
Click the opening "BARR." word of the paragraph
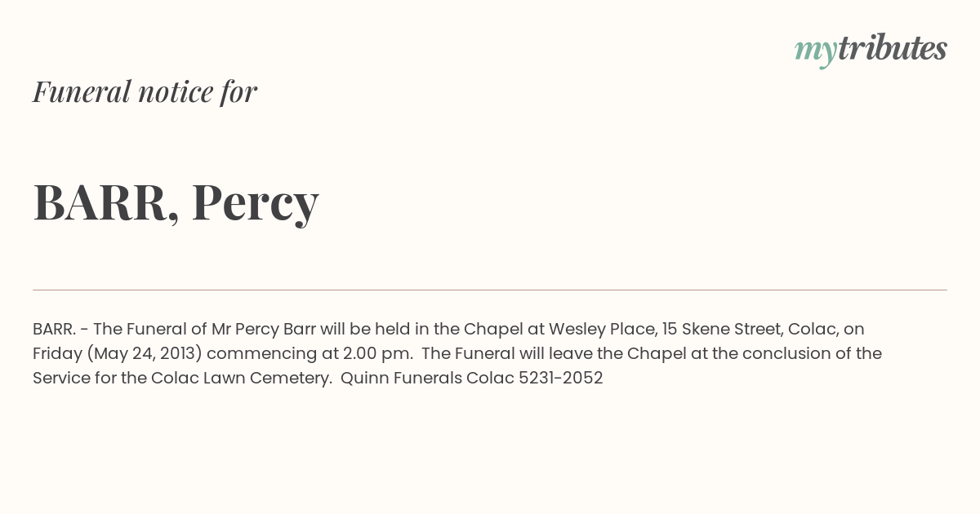click(55, 329)
